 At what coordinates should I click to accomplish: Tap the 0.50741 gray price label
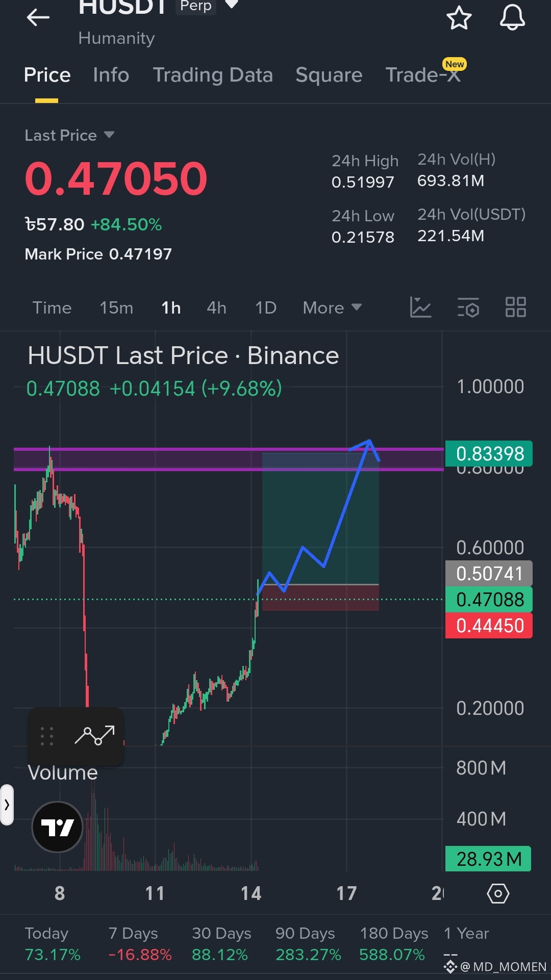(x=489, y=574)
